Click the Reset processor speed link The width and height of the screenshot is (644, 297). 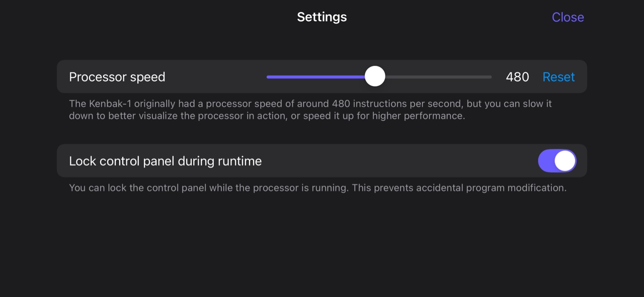click(x=558, y=77)
